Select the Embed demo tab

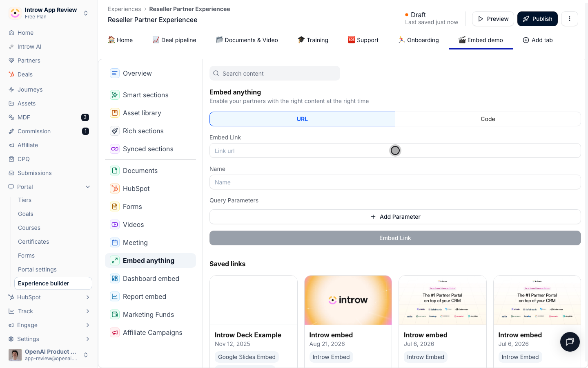coord(481,40)
